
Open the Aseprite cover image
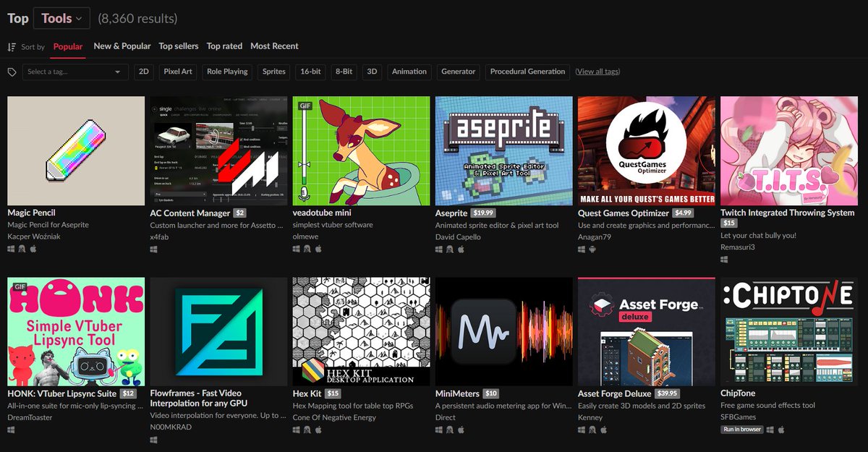[x=503, y=151]
